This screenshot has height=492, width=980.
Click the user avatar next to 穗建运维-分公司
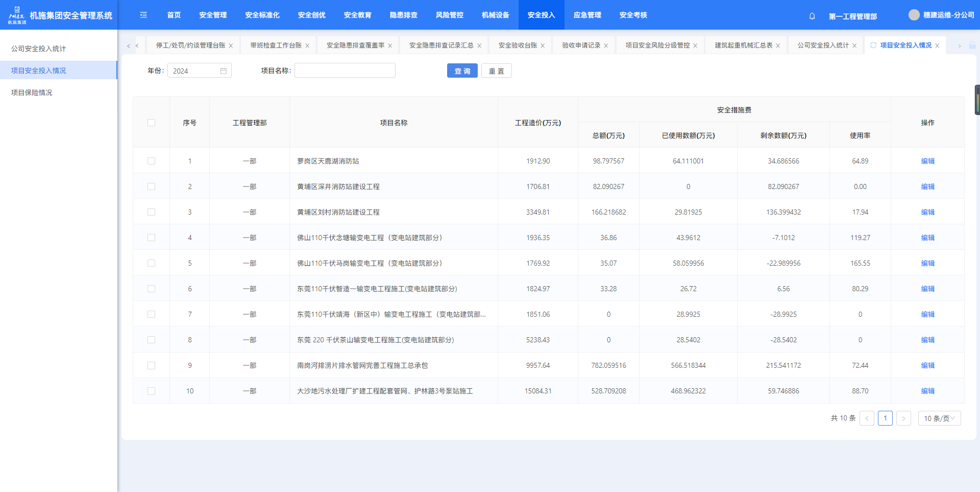tap(914, 15)
